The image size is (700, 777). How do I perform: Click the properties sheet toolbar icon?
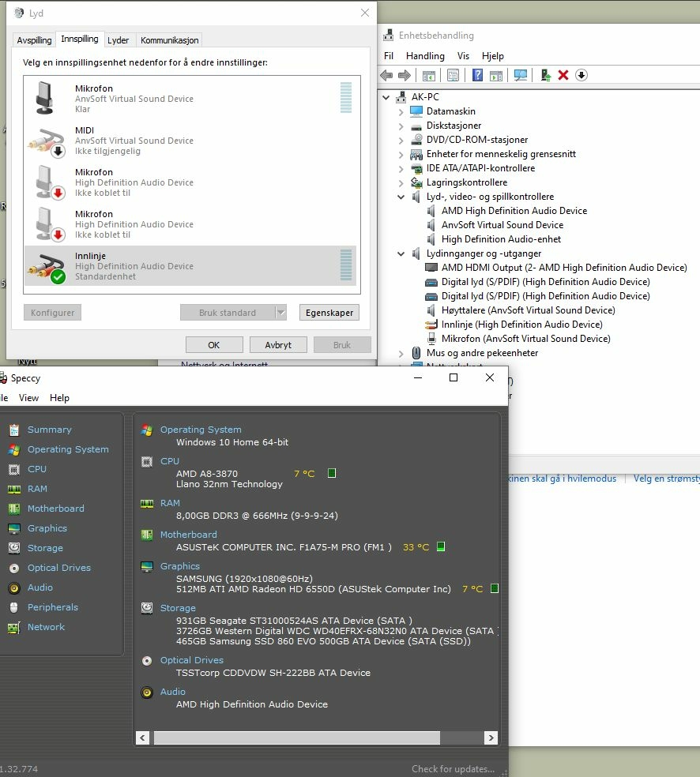(x=453, y=75)
